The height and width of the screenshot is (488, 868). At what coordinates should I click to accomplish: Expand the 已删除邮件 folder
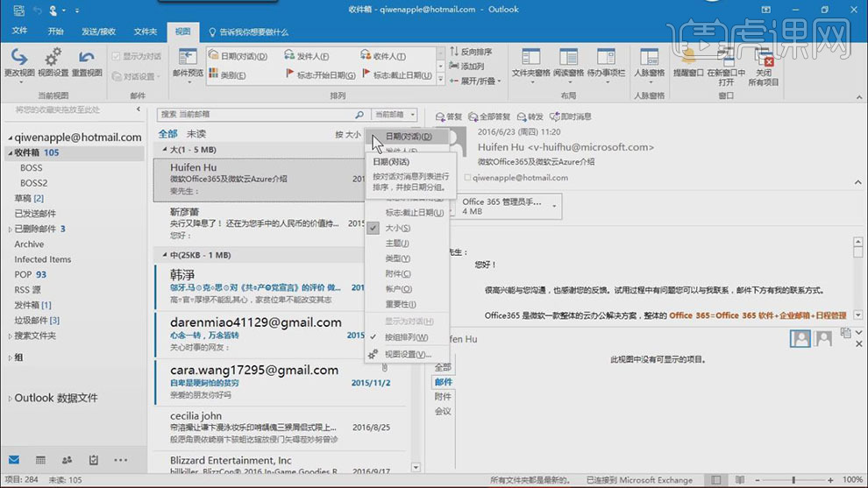point(10,229)
